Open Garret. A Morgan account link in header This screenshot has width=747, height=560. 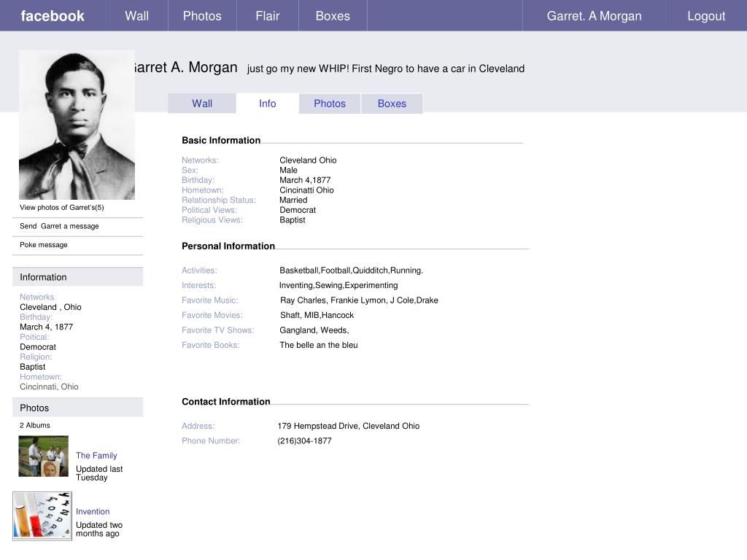pyautogui.click(x=594, y=16)
